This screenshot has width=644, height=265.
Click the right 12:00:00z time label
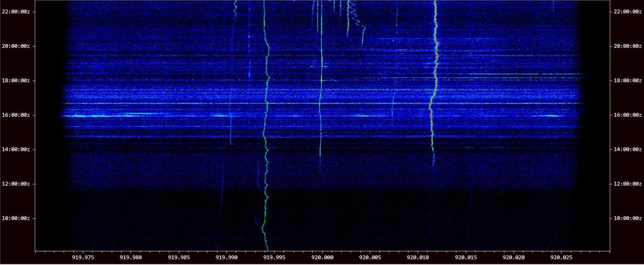[x=628, y=184]
